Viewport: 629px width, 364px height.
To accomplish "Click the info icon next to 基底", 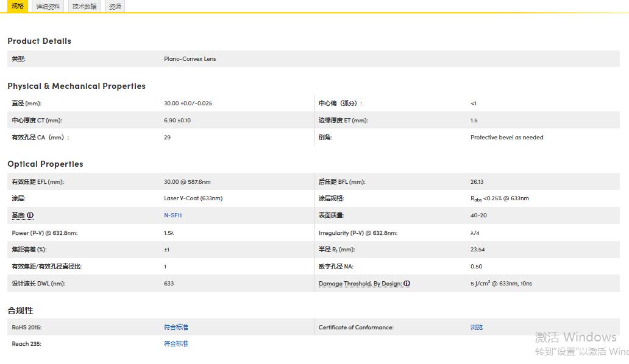I will click(30, 215).
